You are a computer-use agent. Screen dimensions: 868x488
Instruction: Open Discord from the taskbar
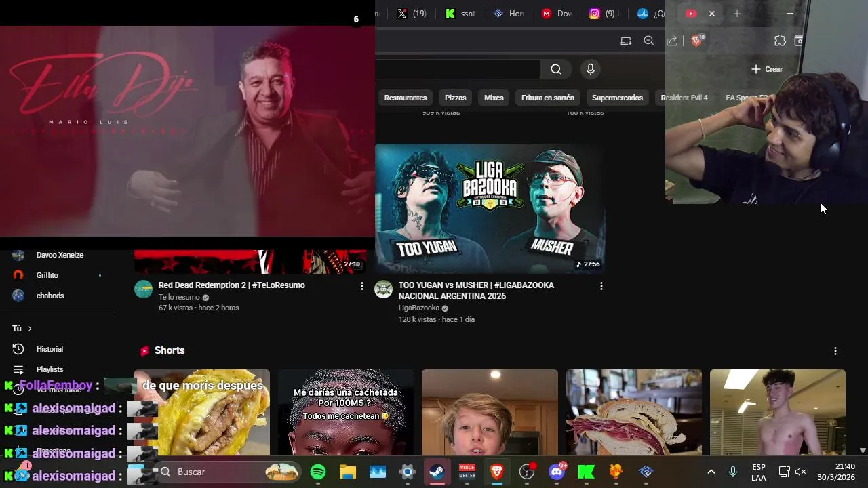coord(557,472)
